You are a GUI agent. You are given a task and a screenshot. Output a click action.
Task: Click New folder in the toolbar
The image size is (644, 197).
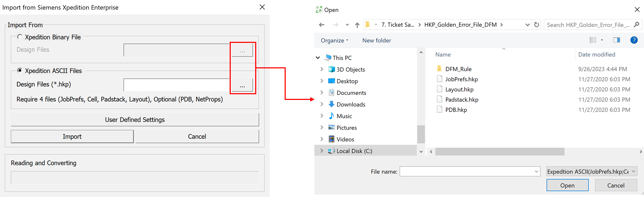376,40
